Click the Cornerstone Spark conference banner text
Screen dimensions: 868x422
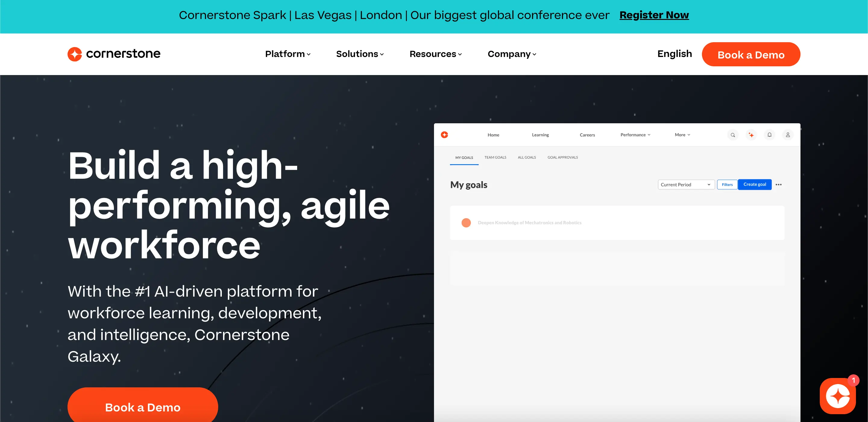[x=394, y=15]
